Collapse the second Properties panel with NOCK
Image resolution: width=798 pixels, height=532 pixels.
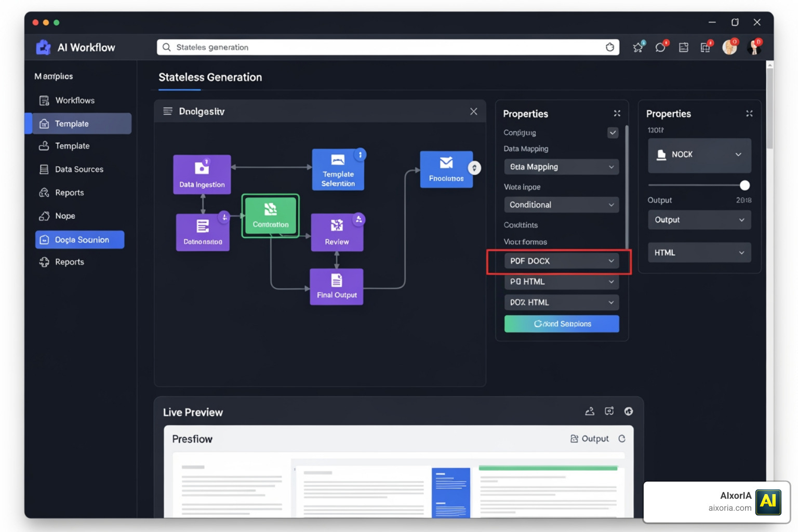tap(749, 113)
